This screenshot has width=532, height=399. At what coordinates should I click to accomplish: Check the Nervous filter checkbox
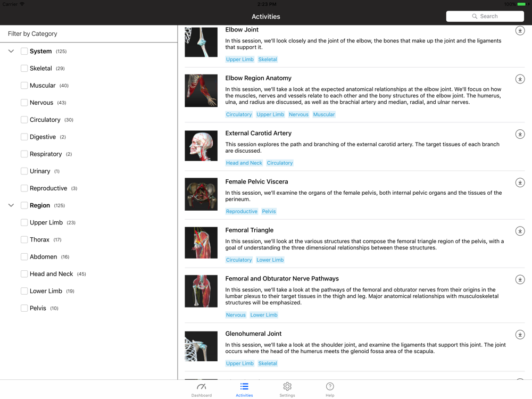coord(24,103)
